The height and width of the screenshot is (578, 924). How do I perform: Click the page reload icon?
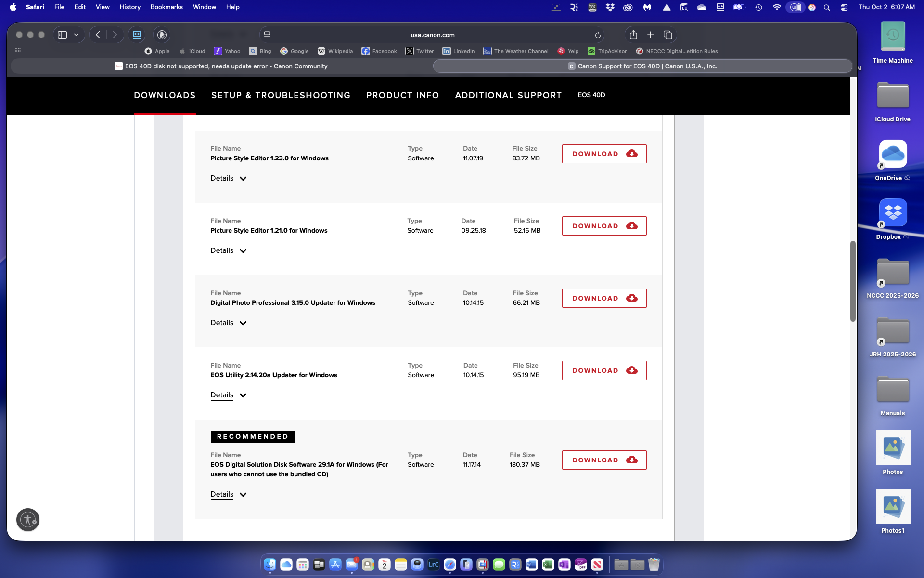click(x=598, y=35)
